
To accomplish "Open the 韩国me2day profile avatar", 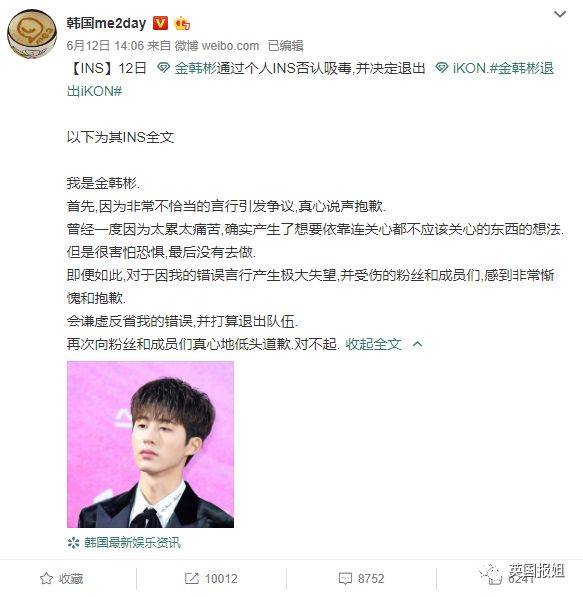I will coord(32,34).
